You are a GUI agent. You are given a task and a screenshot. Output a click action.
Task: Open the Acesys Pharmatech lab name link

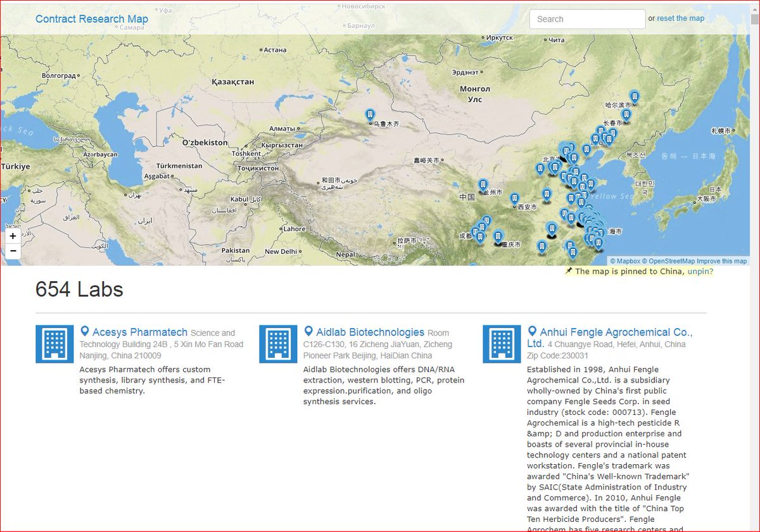click(x=140, y=332)
